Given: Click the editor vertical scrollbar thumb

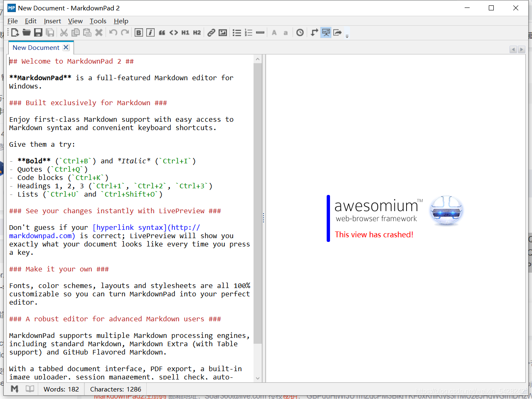Looking at the screenshot, I should point(258,204).
